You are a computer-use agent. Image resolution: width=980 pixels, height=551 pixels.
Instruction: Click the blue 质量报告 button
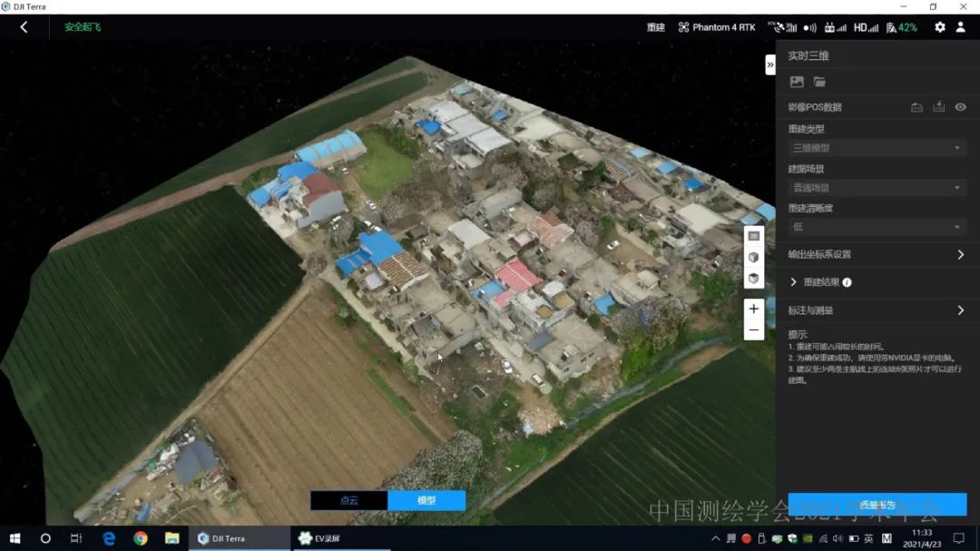[x=877, y=505]
